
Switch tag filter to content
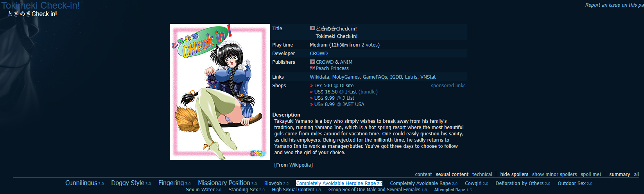coord(423,174)
